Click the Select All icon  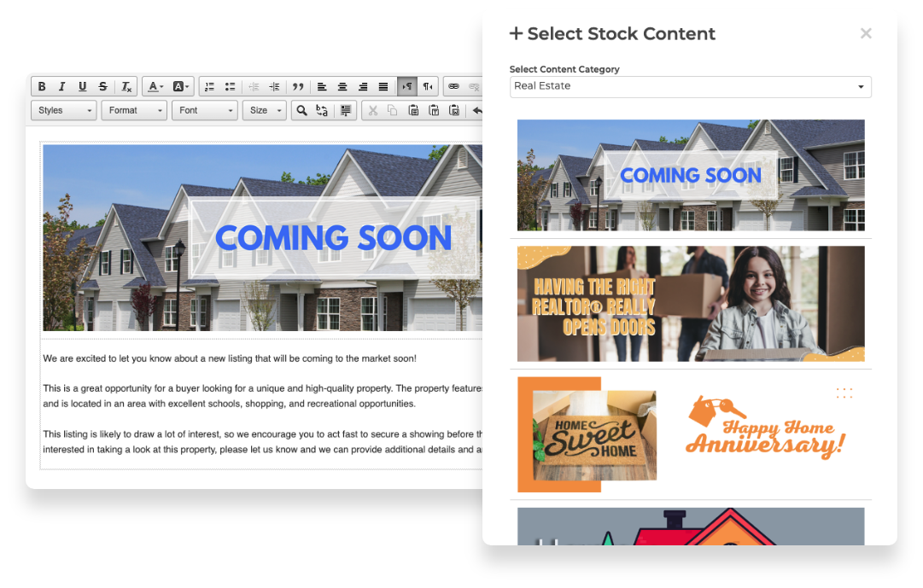pyautogui.click(x=346, y=110)
